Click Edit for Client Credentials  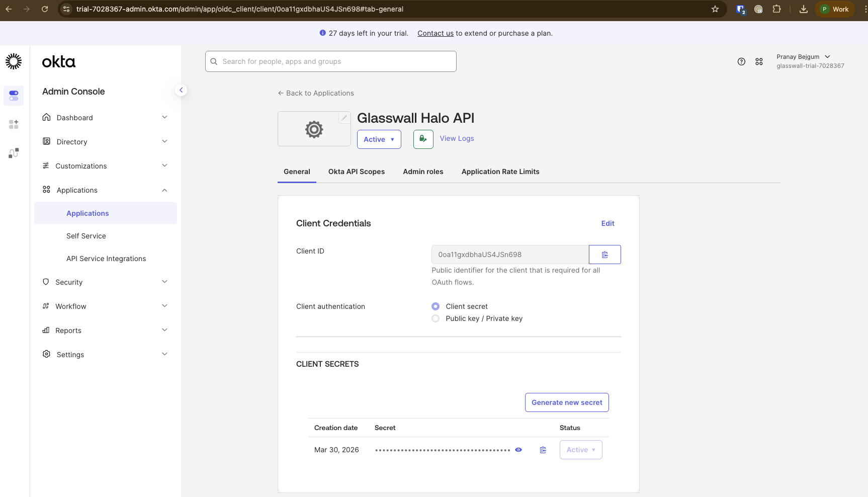(x=607, y=223)
